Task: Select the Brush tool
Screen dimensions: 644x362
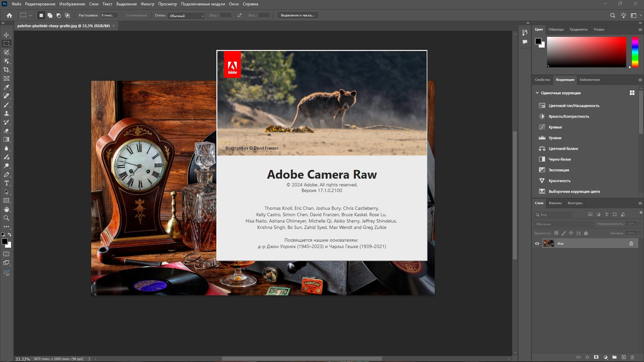Action: 6,105
